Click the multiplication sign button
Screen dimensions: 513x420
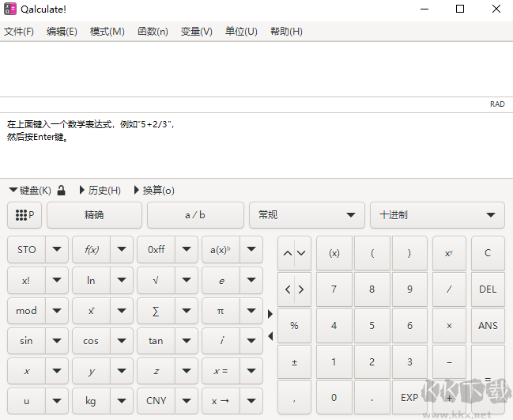coord(449,326)
